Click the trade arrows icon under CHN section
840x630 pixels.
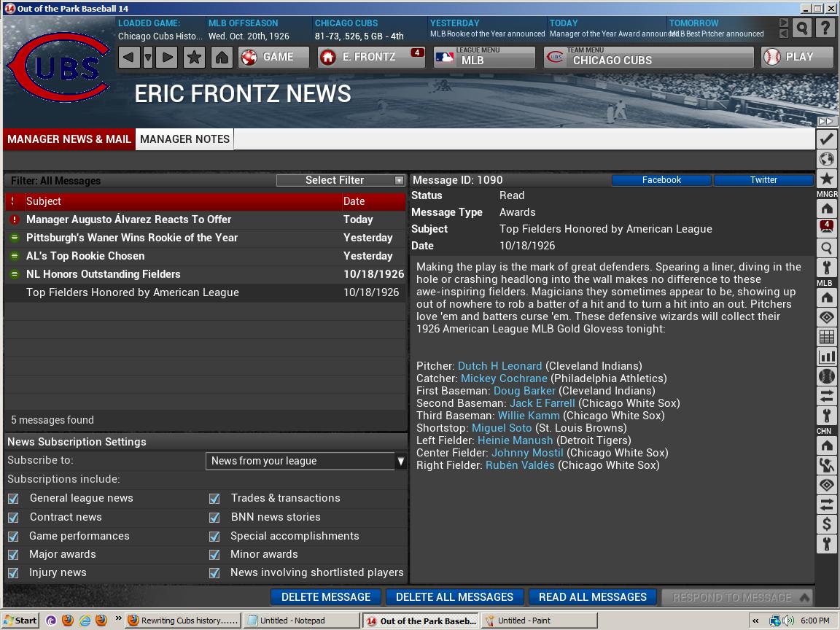pyautogui.click(x=827, y=504)
